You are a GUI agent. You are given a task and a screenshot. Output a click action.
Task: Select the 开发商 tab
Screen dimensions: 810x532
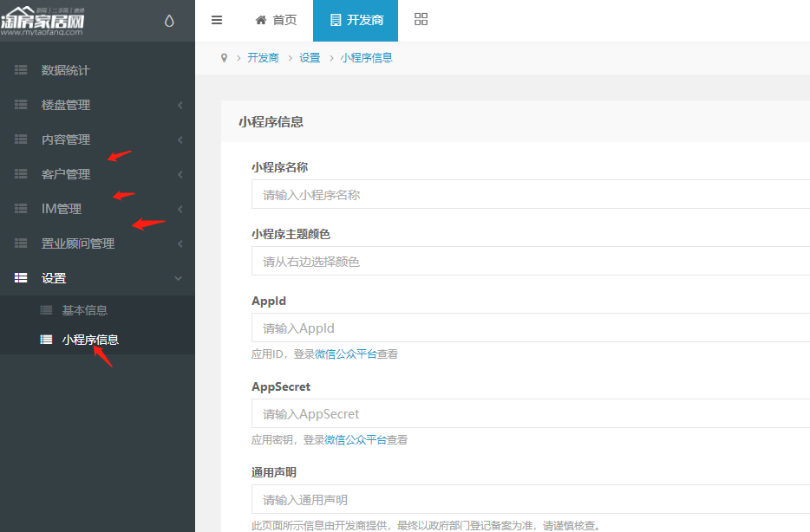coord(356,20)
